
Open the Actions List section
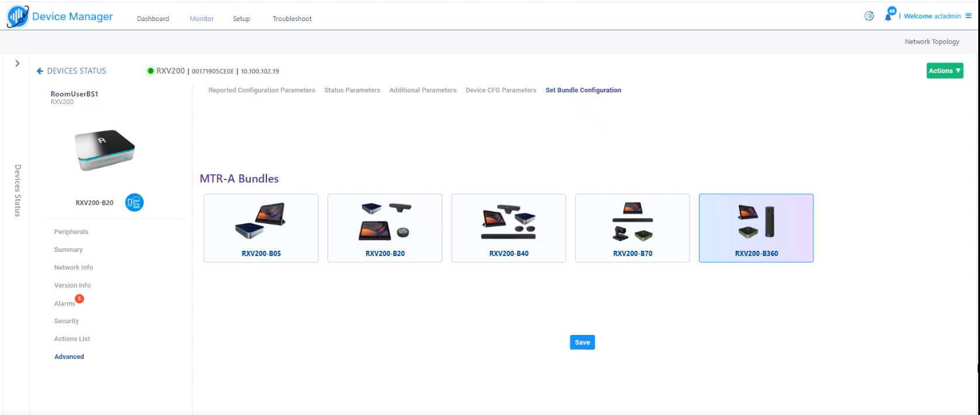[x=72, y=338]
